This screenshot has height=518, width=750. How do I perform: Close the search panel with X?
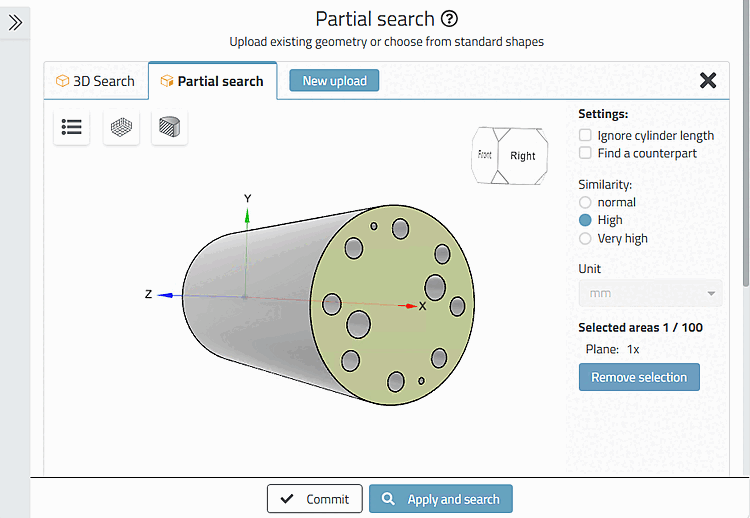708,81
